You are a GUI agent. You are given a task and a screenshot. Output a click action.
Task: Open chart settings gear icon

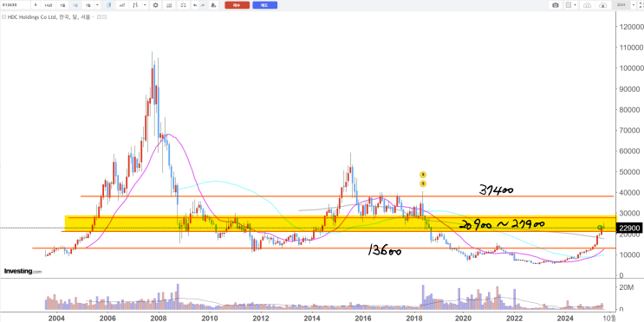pyautogui.click(x=156, y=5)
